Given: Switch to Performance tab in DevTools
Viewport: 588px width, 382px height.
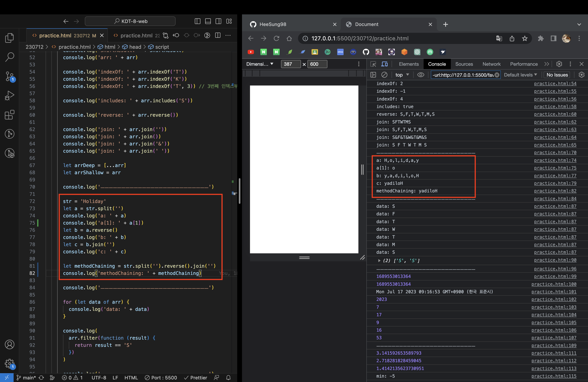Looking at the screenshot, I should coord(524,64).
